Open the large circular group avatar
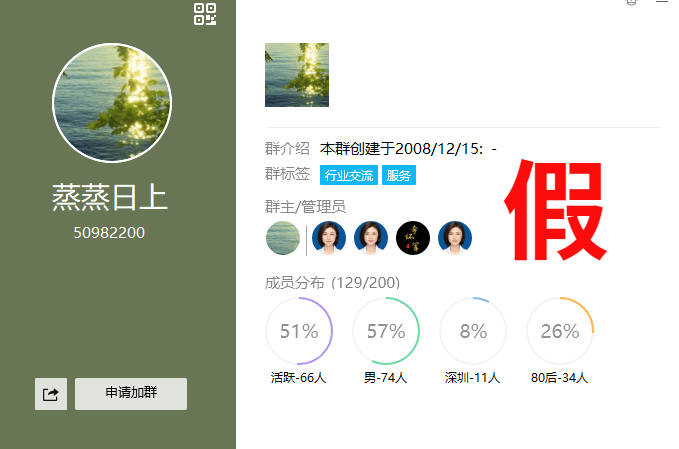 pyautogui.click(x=112, y=103)
